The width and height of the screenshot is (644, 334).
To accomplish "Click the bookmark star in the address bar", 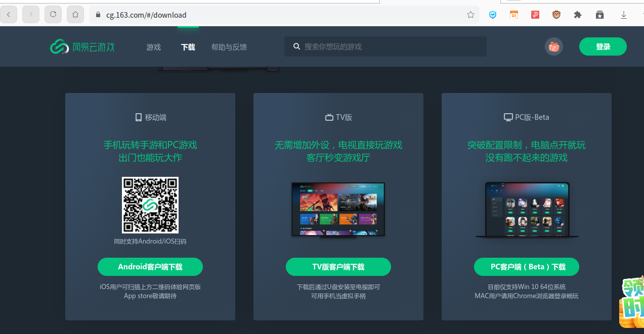I will [470, 15].
